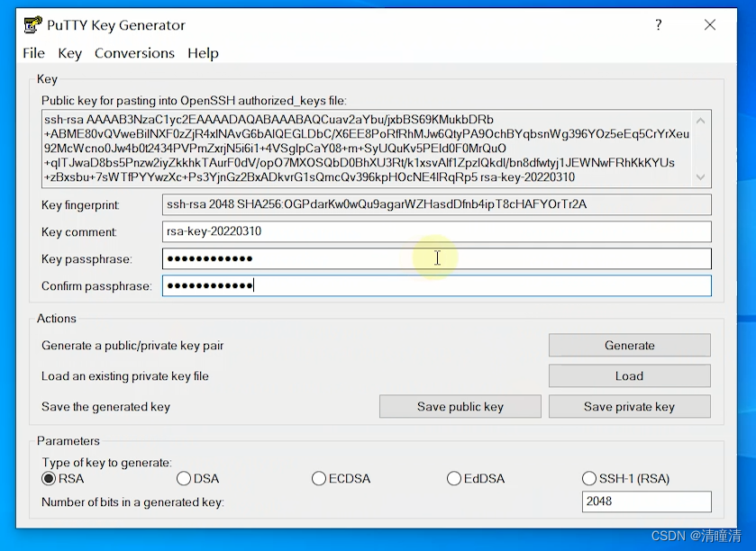The height and width of the screenshot is (551, 756).
Task: Open the File menu
Action: point(33,53)
